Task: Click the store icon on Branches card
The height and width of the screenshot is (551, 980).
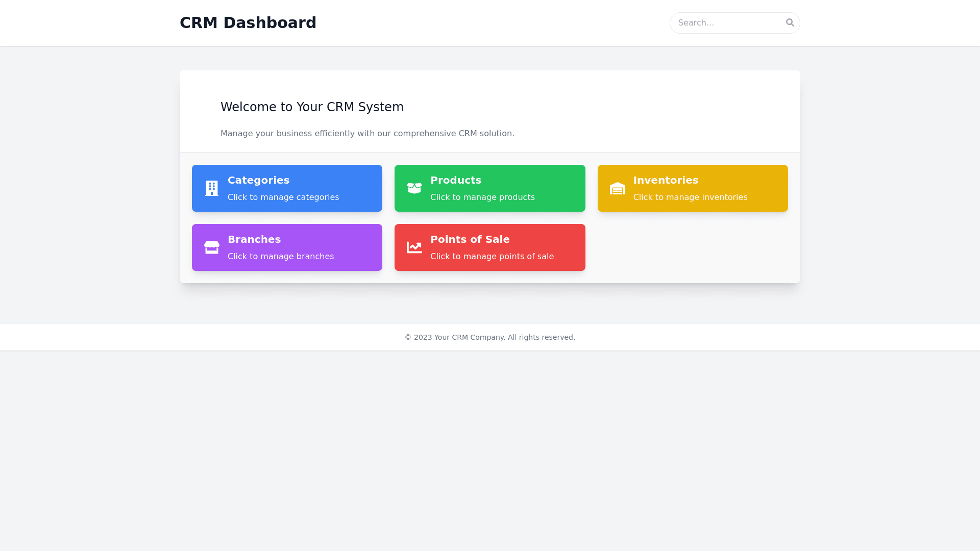Action: point(211,247)
